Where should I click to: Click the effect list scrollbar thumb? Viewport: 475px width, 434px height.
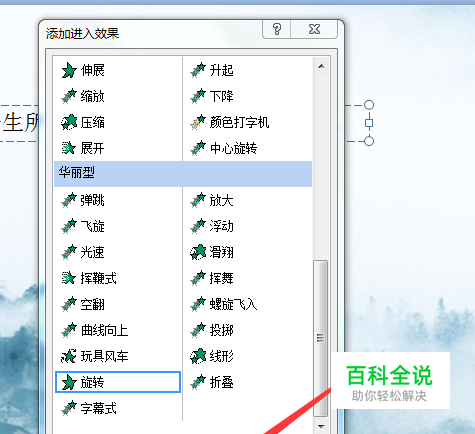click(x=321, y=338)
